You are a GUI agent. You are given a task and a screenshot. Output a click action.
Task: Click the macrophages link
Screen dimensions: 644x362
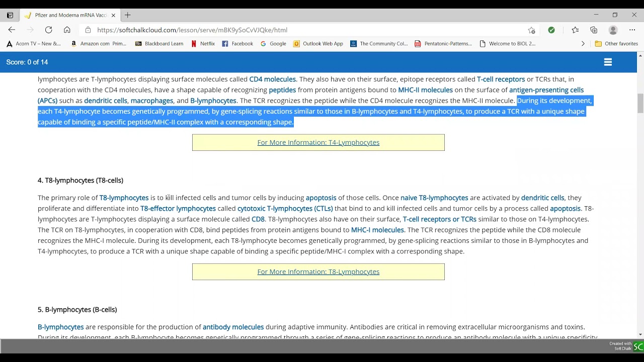click(x=152, y=101)
